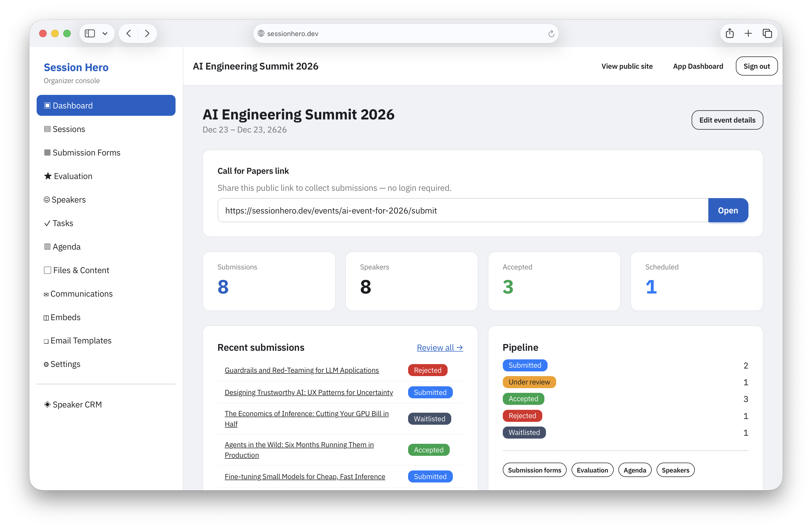Open Guardrails and Red-Teaming for LLM Applications
Screen dimensions: 812x529
pyautogui.click(x=302, y=370)
